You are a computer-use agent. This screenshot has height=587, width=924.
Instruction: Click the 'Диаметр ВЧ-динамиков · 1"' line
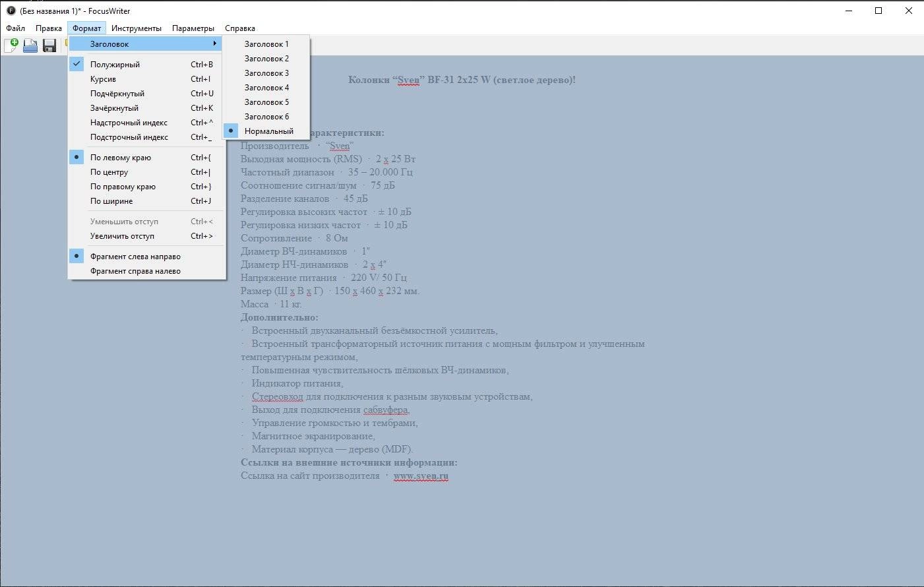pos(305,251)
